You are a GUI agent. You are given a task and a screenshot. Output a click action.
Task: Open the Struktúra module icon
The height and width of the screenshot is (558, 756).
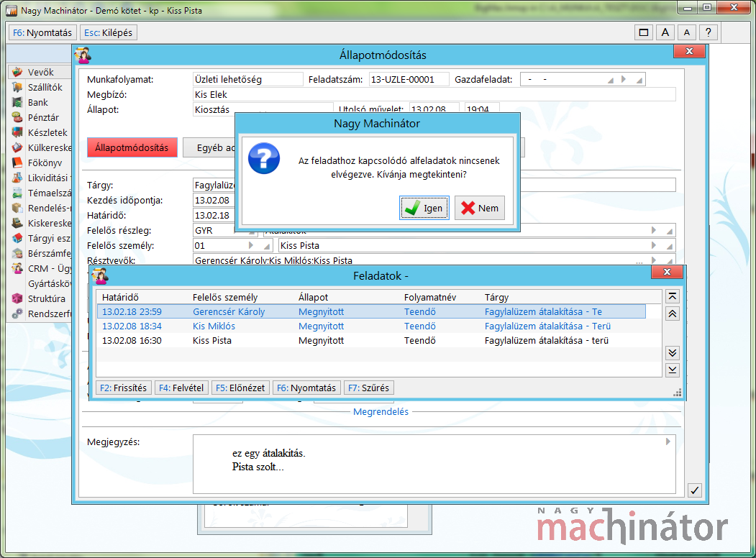tap(17, 298)
